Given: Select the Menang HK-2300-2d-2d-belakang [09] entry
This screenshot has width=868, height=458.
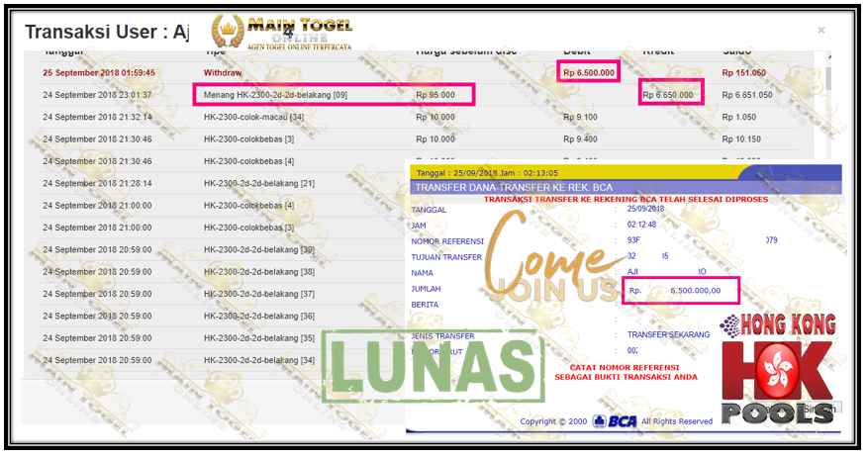Looking at the screenshot, I should click(275, 95).
